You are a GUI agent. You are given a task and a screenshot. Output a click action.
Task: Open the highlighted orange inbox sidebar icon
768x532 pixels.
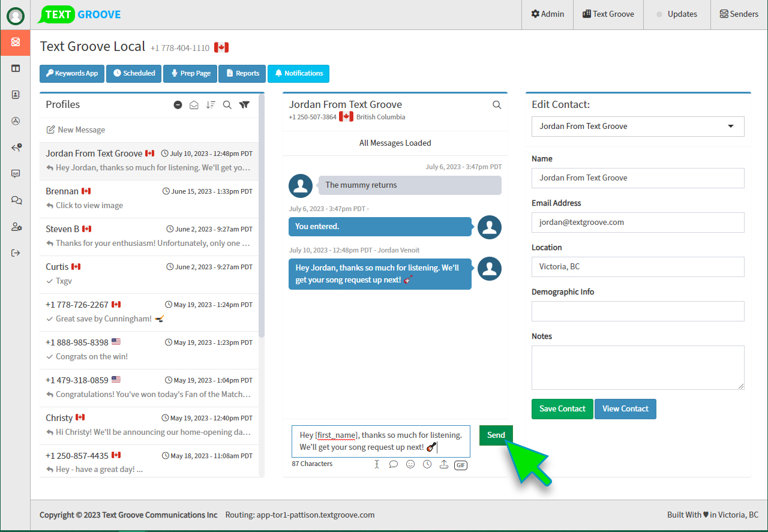click(16, 42)
